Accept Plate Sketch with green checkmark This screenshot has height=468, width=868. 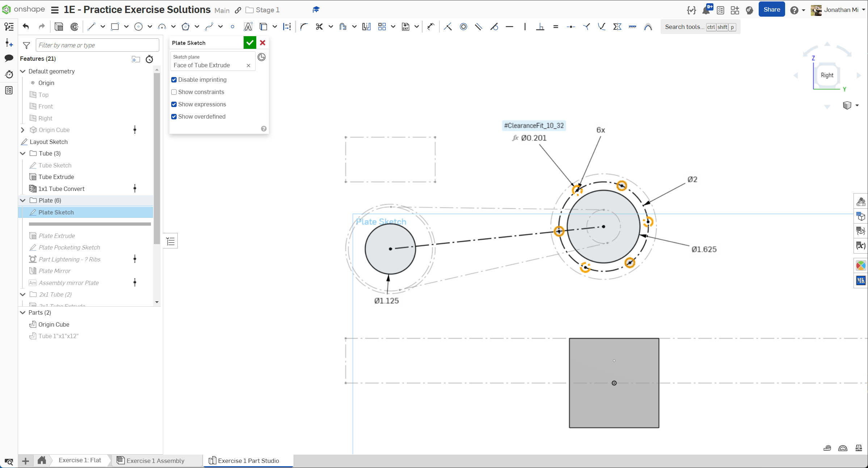coord(249,43)
